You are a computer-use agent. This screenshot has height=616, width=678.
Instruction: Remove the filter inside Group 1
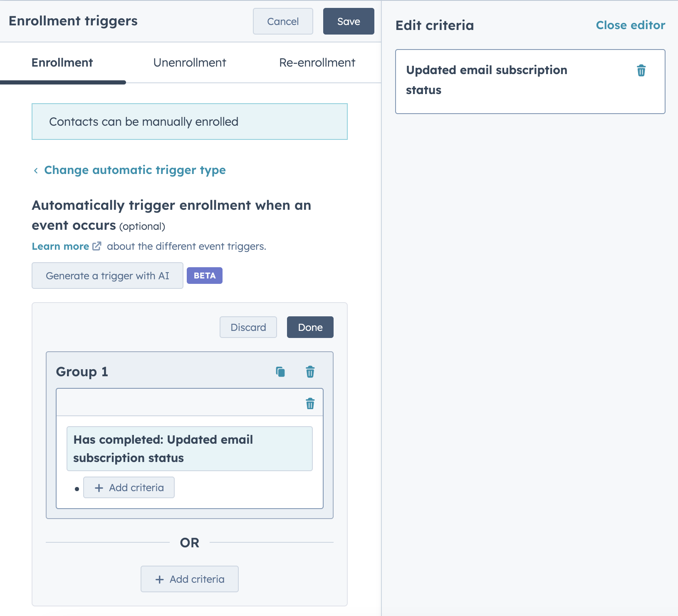tap(310, 403)
